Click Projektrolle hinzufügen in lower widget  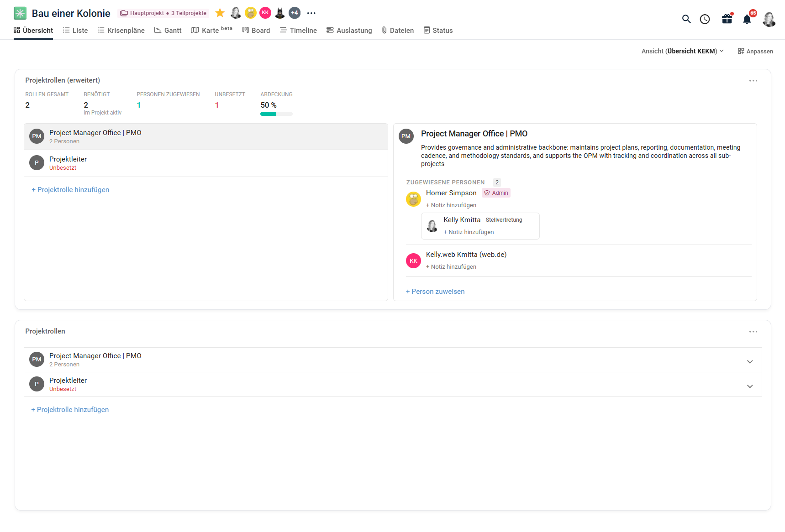70,410
